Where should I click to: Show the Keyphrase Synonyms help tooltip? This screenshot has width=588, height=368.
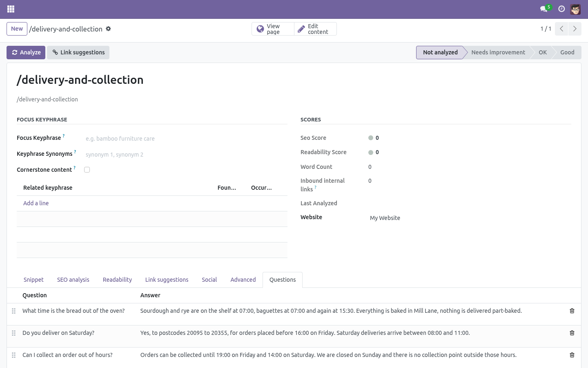(x=75, y=152)
